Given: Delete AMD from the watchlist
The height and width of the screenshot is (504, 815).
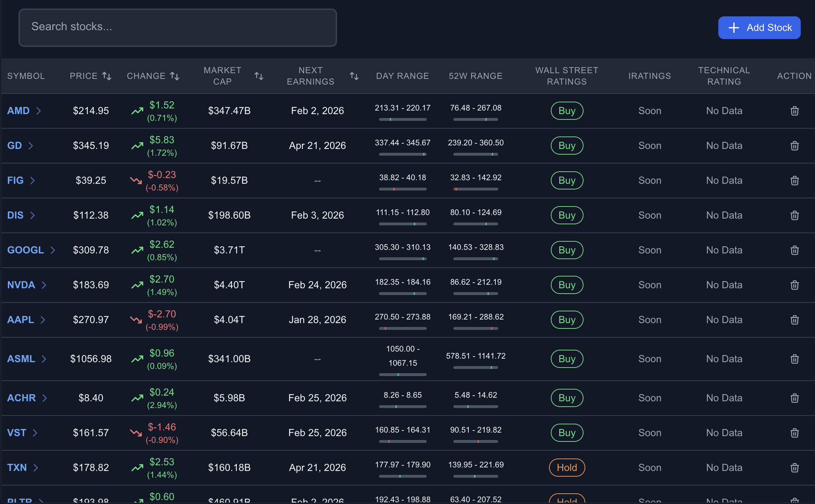Looking at the screenshot, I should pyautogui.click(x=795, y=111).
